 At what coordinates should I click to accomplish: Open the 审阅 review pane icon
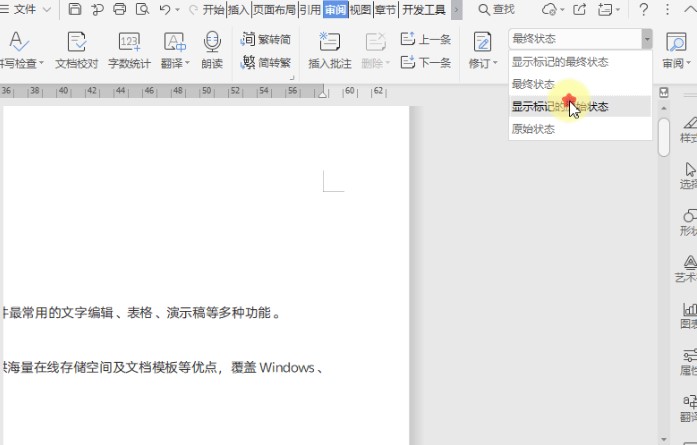pyautogui.click(x=676, y=42)
